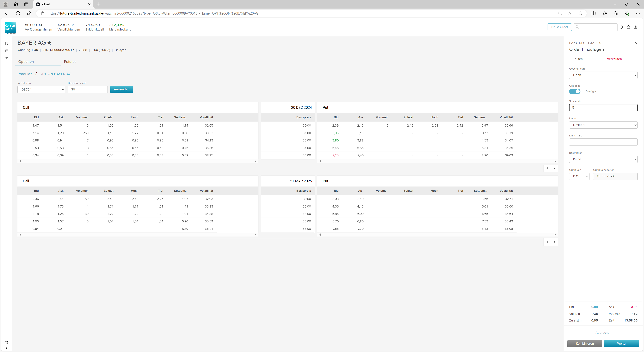Click DEC 2024 Call bid 0,88
The height and width of the screenshot is (352, 644).
36,140
